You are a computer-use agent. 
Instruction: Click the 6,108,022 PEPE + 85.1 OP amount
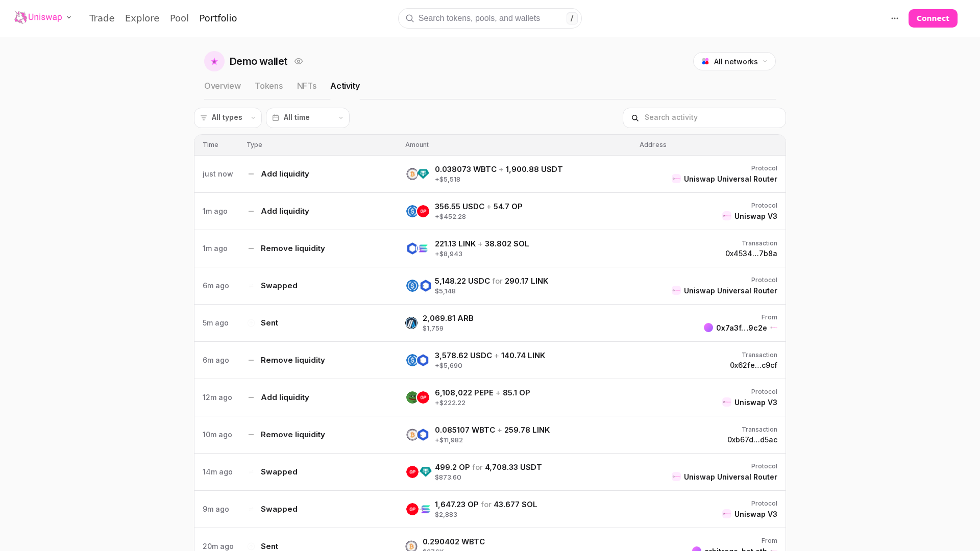[482, 393]
